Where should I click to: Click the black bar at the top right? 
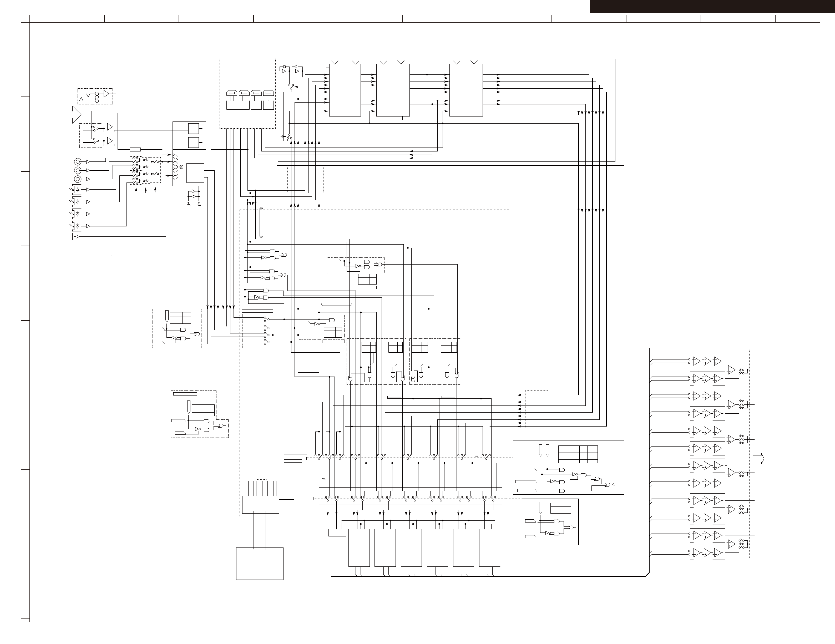pyautogui.click(x=712, y=7)
